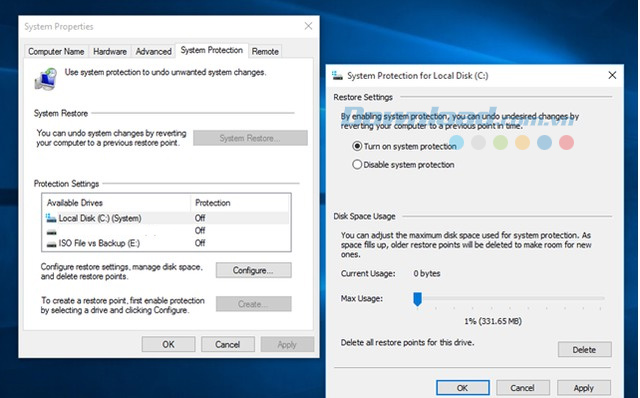Select the System Protection tab

[211, 50]
